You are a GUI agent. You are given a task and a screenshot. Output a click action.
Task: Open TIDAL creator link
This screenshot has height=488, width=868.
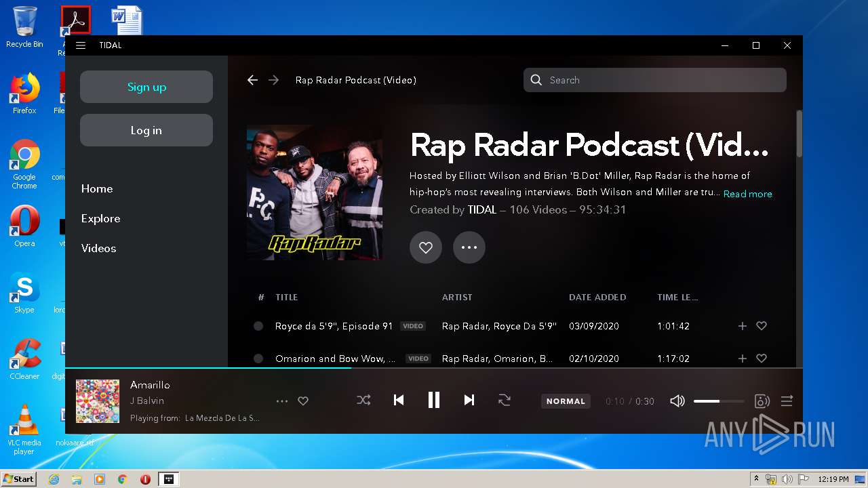[x=482, y=210]
